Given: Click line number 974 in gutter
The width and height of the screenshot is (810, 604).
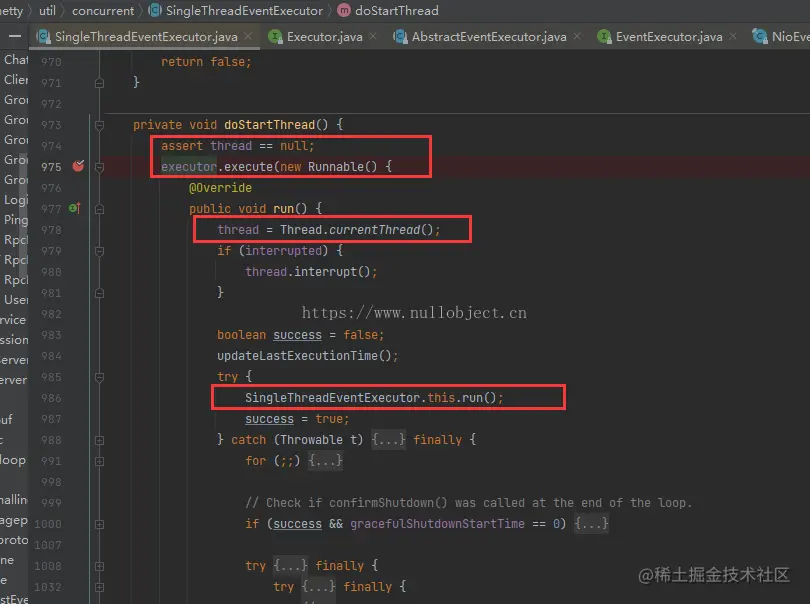Looking at the screenshot, I should coord(51,146).
